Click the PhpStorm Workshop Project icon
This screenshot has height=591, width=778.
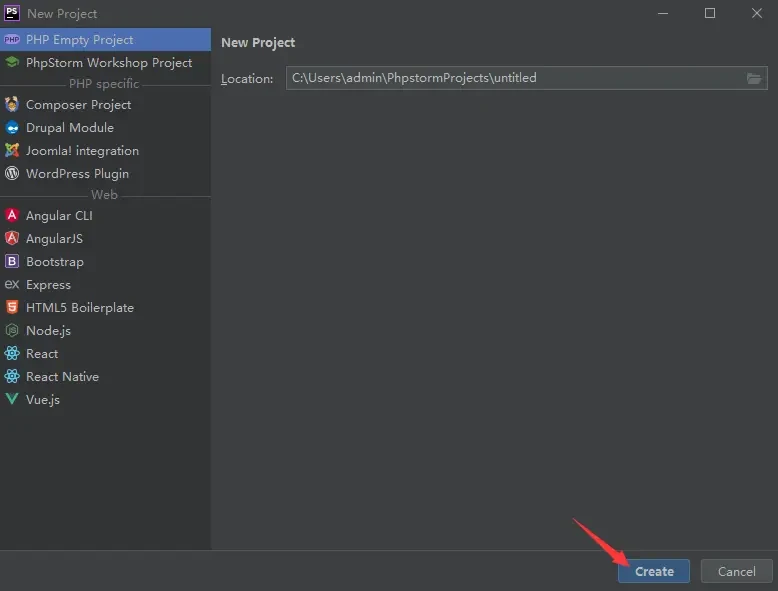tap(12, 63)
